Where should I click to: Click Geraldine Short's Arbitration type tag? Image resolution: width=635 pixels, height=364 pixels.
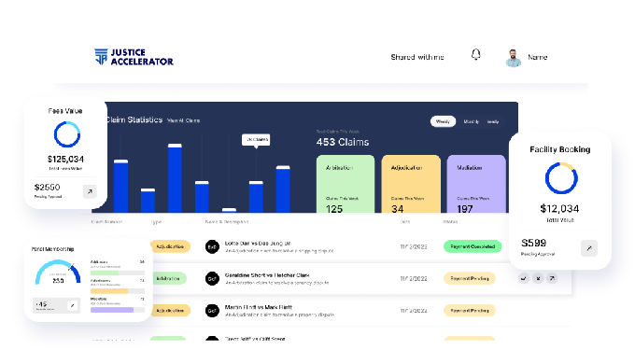[168, 278]
